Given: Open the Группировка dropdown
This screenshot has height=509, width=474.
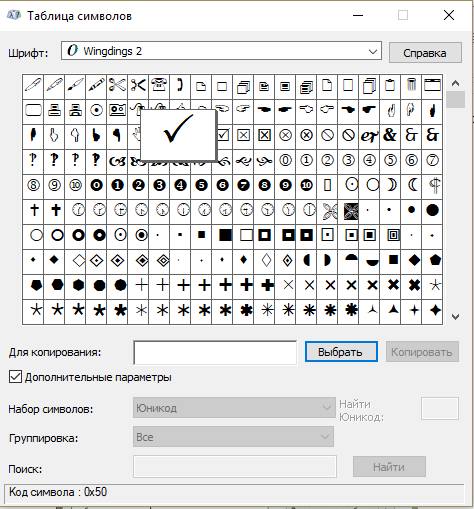Looking at the screenshot, I should [233, 436].
